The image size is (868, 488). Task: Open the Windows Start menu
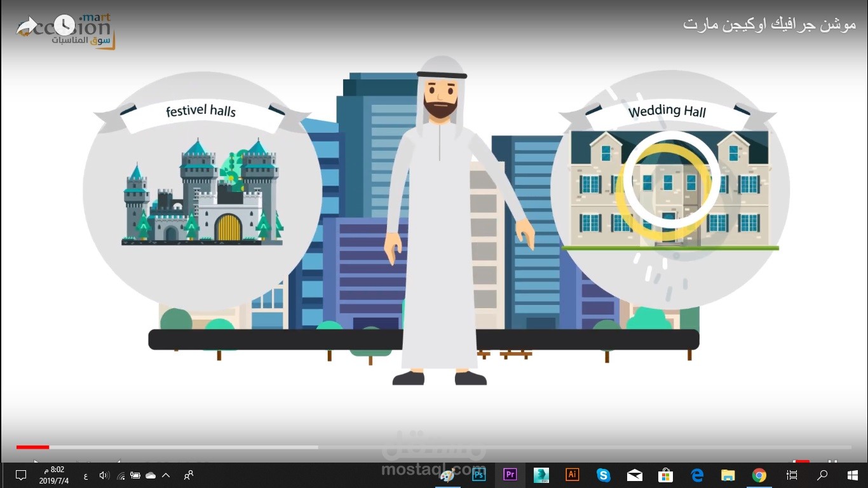click(853, 475)
